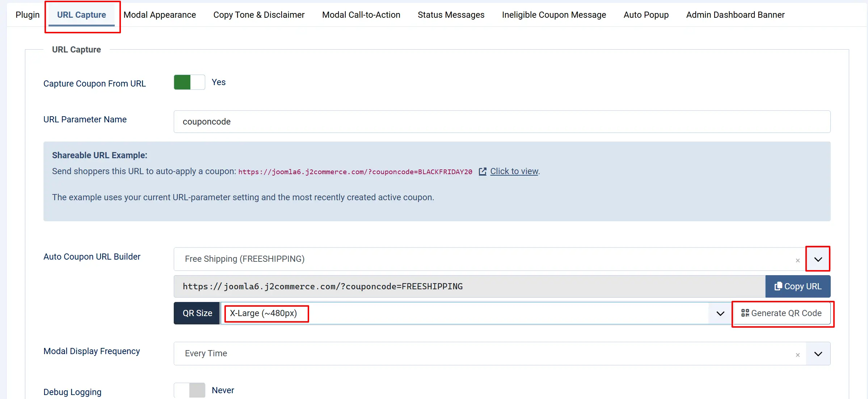
Task: Go to Modal Call-to-Action tab
Action: click(x=361, y=15)
